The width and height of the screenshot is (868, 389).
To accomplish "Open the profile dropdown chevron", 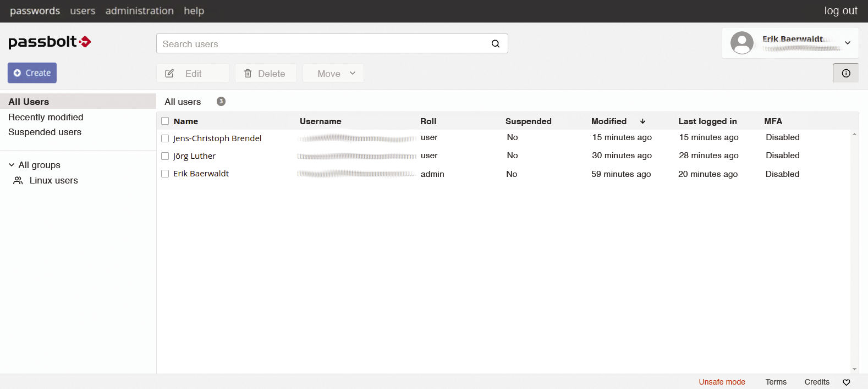I will coord(848,43).
